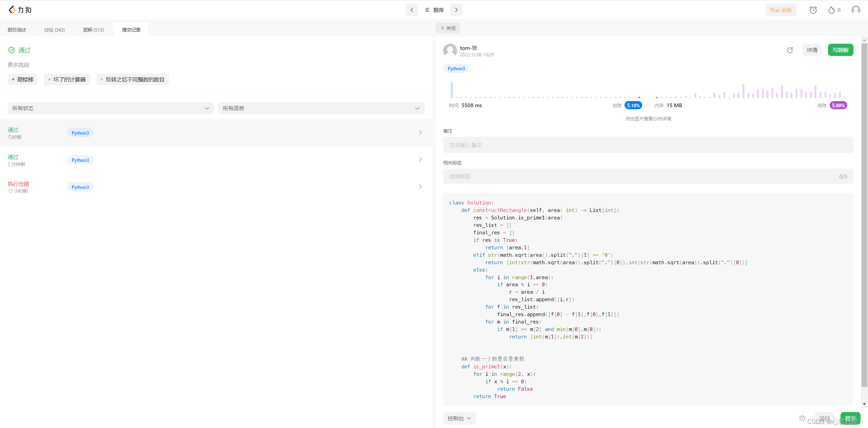Open the timer alarm clock icon
Viewport: 868px width, 428px height.
[813, 10]
